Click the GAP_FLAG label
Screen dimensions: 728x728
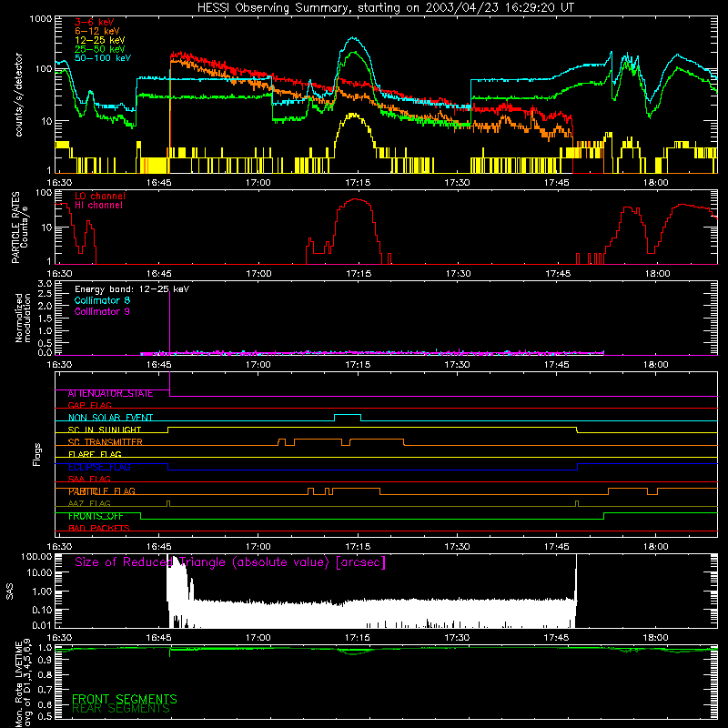coord(89,405)
